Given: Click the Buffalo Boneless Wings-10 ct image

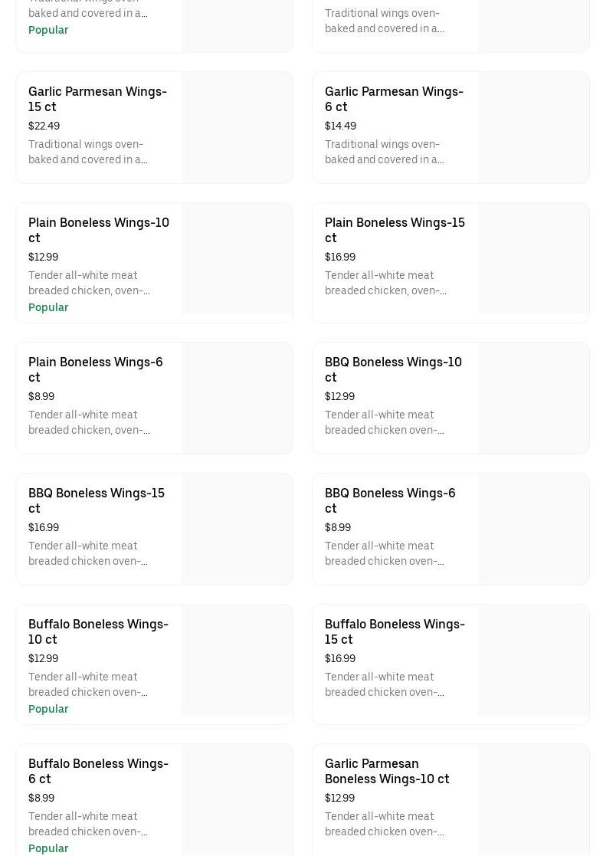Looking at the screenshot, I should tap(238, 661).
